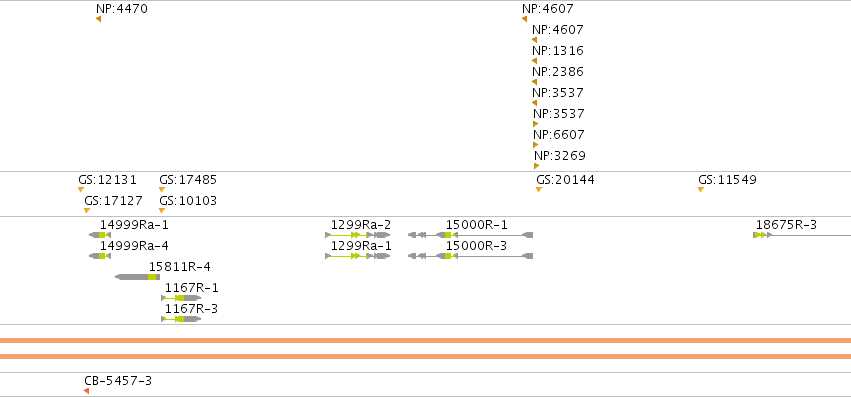Select the NP:6607 triangle marker
Screen dimensions: 851x397
pyautogui.click(x=536, y=145)
